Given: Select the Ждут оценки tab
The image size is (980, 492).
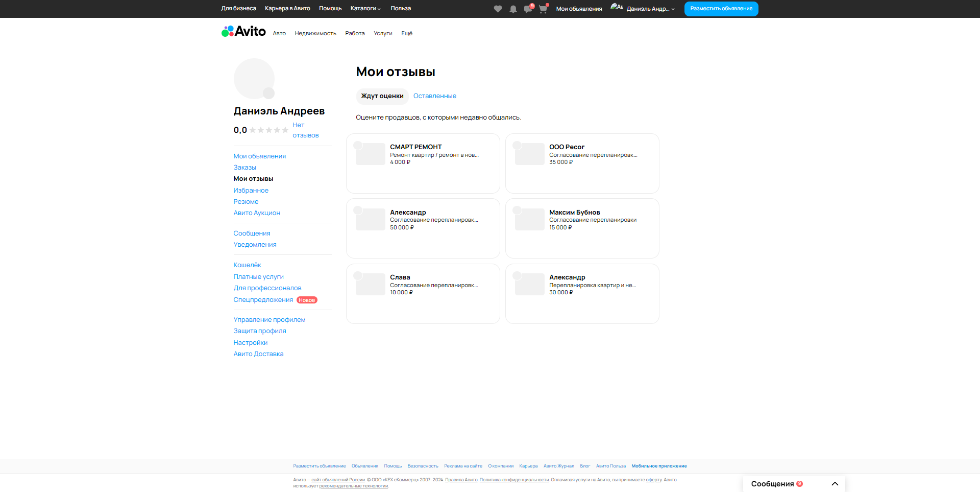Looking at the screenshot, I should [x=382, y=96].
